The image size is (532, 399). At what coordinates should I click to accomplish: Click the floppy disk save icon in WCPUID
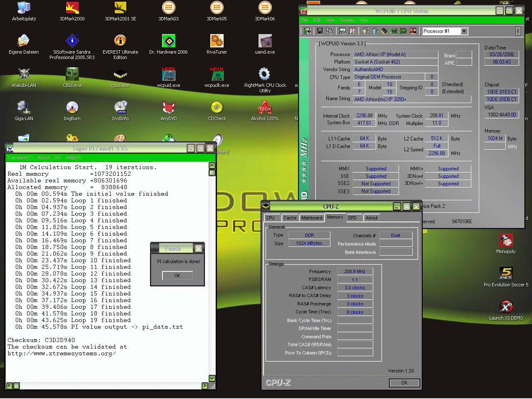320,31
